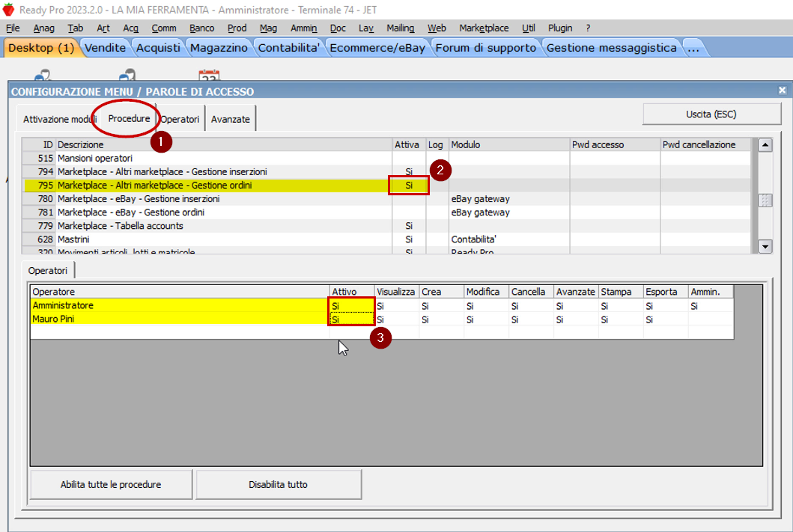This screenshot has width=793, height=532.
Task: Open the question mark help menu
Action: point(588,28)
